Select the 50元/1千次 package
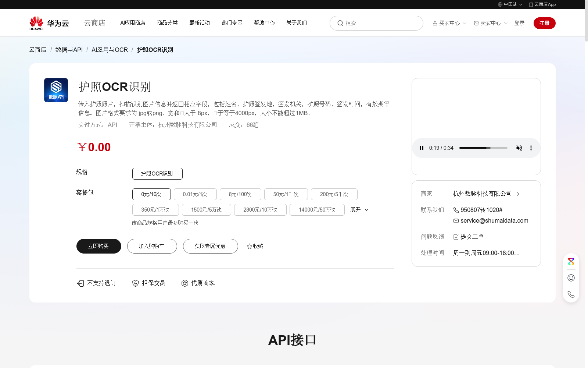 [x=286, y=194]
